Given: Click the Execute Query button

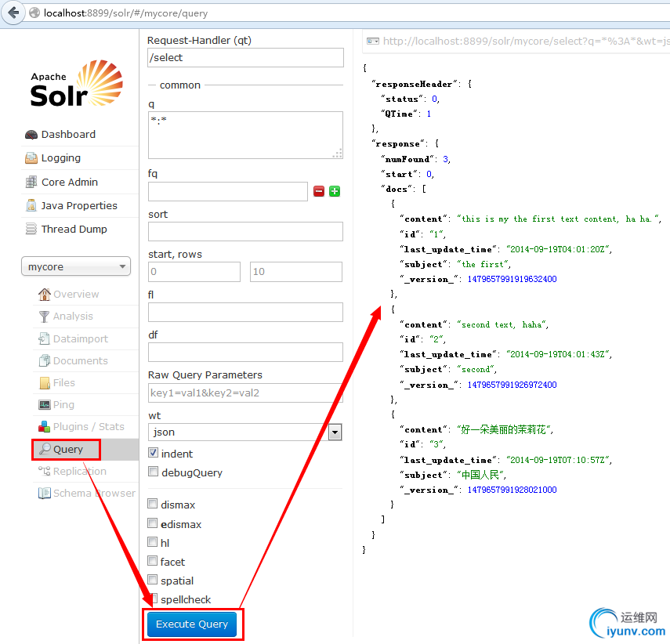Looking at the screenshot, I should coord(192,624).
